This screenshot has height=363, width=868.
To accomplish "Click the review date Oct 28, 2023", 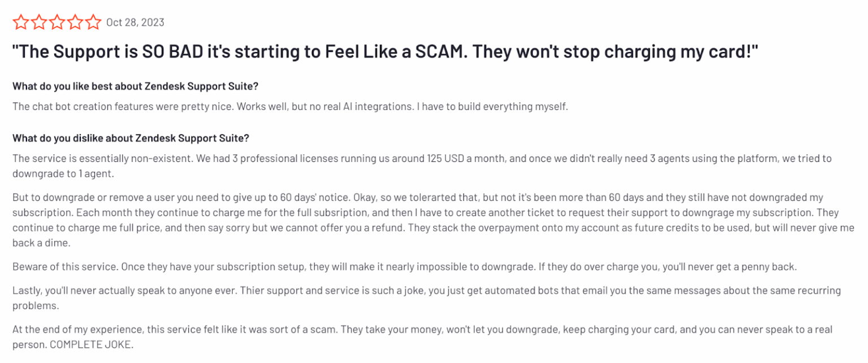I will click(x=135, y=23).
